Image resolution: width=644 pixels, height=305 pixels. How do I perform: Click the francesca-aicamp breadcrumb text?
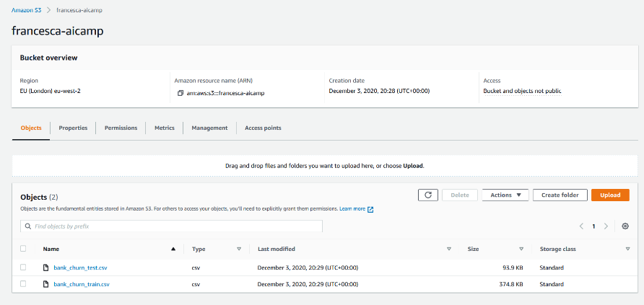[79, 10]
